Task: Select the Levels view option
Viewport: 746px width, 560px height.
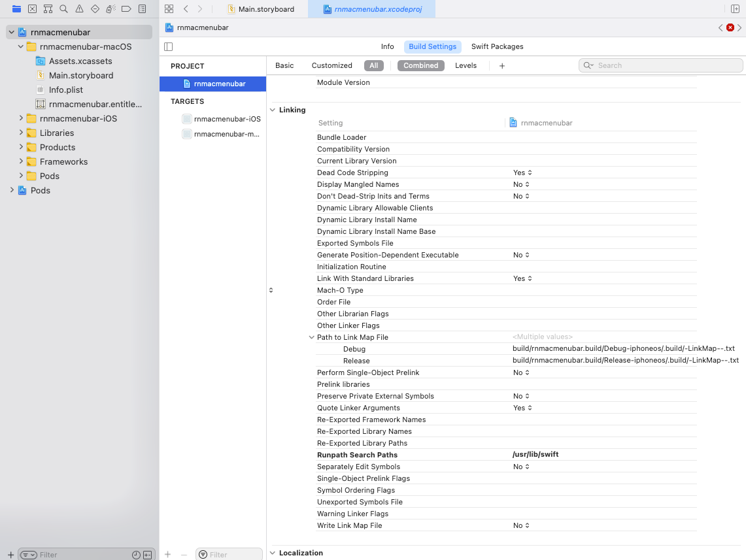Action: point(466,65)
